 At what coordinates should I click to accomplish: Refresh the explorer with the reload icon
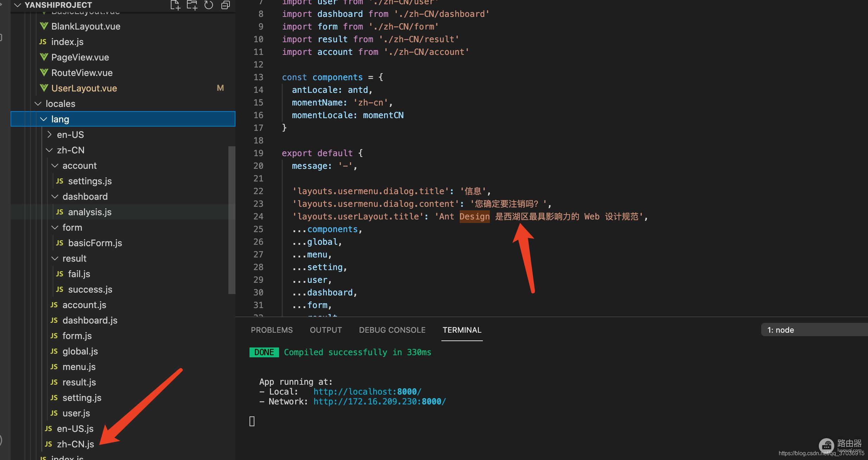209,5
